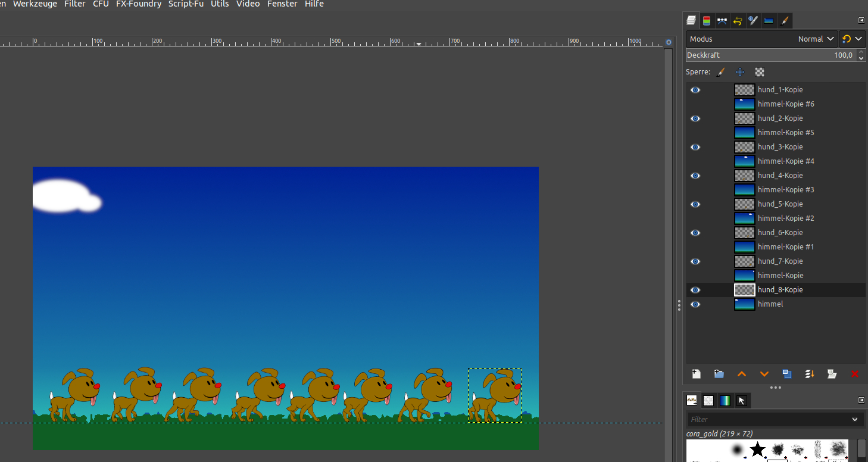Screen dimensions: 868x462
Task: Raise the selected layer one step
Action: click(x=742, y=374)
